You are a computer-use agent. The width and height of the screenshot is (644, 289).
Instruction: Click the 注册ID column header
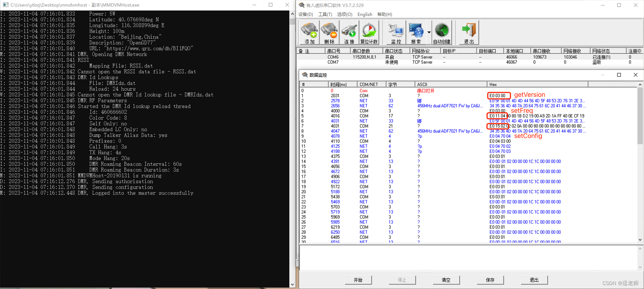(635, 51)
